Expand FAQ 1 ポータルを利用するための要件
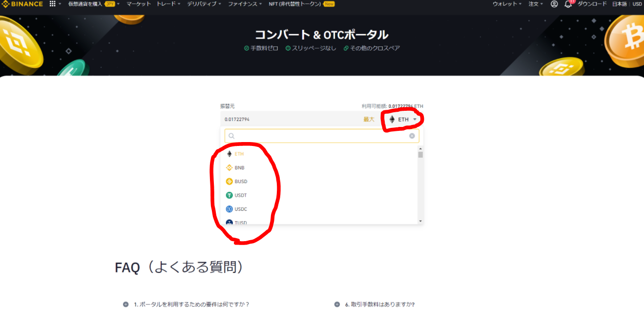644x309 pixels. pos(186,304)
